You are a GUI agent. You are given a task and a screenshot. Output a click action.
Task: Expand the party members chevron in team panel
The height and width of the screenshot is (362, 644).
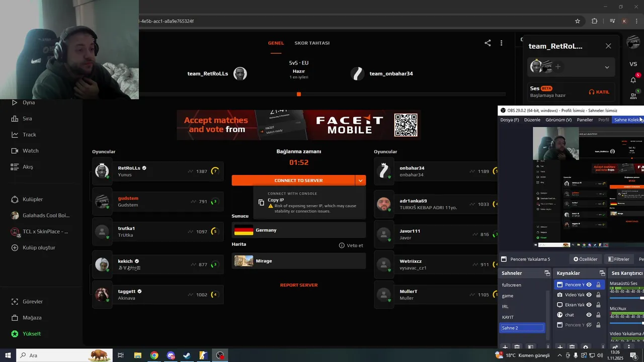[607, 67]
